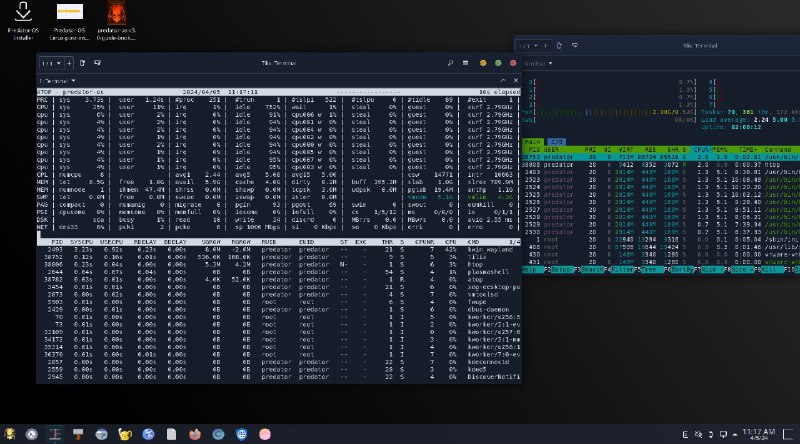800x444 pixels.
Task: Click the new session icon in the front Tilix window
Action: [83, 63]
